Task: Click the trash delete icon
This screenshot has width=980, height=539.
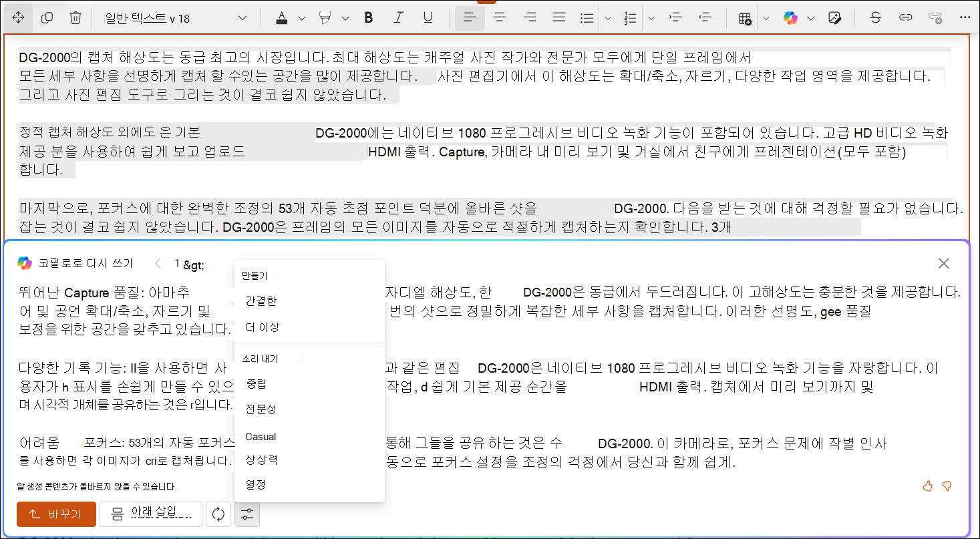Action: click(x=75, y=18)
